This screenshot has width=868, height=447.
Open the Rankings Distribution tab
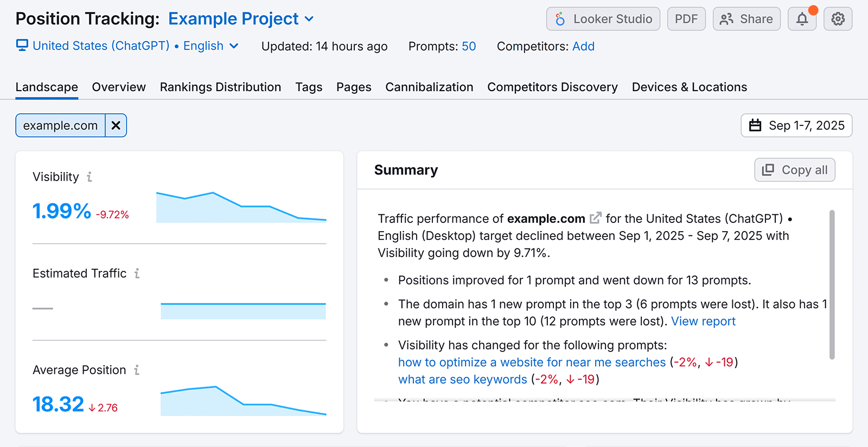[220, 87]
